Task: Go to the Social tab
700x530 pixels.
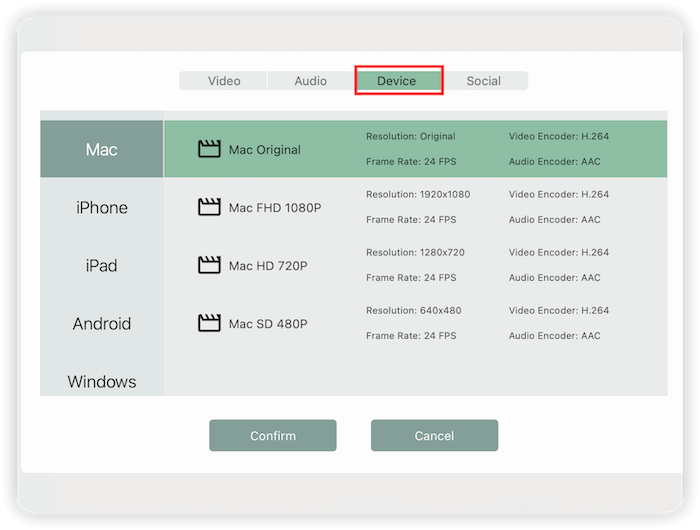Action: click(484, 81)
